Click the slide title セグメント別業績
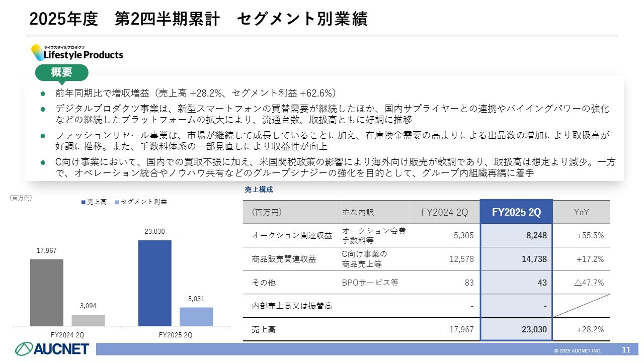Viewport: 644px width, 362px height. [301, 19]
